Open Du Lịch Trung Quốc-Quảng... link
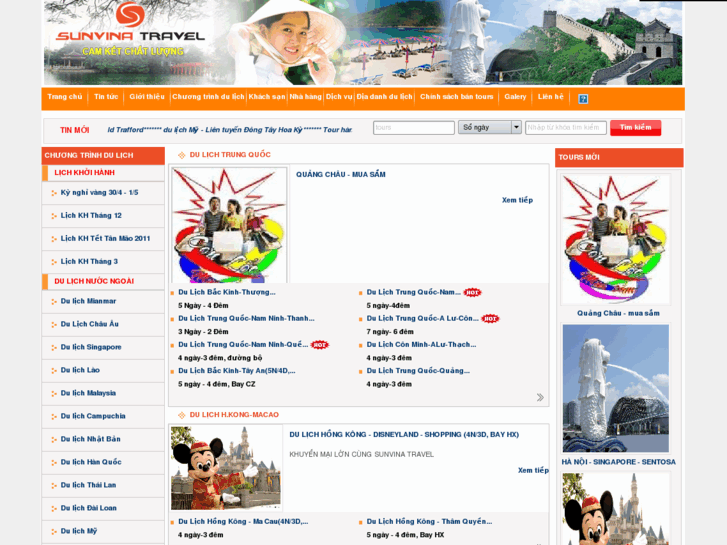The height and width of the screenshot is (545, 727). click(418, 371)
